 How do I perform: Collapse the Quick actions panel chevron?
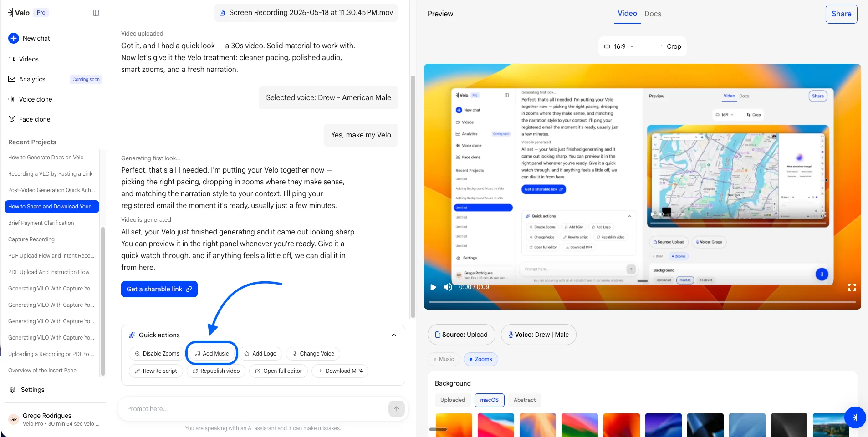(394, 335)
